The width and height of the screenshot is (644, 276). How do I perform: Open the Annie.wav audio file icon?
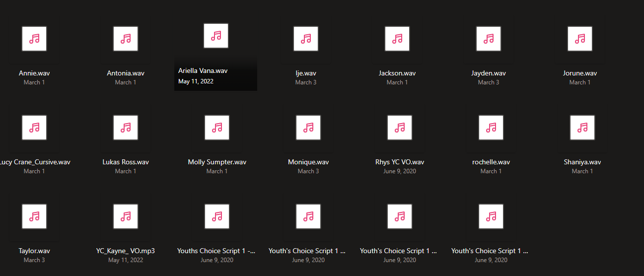click(x=34, y=39)
